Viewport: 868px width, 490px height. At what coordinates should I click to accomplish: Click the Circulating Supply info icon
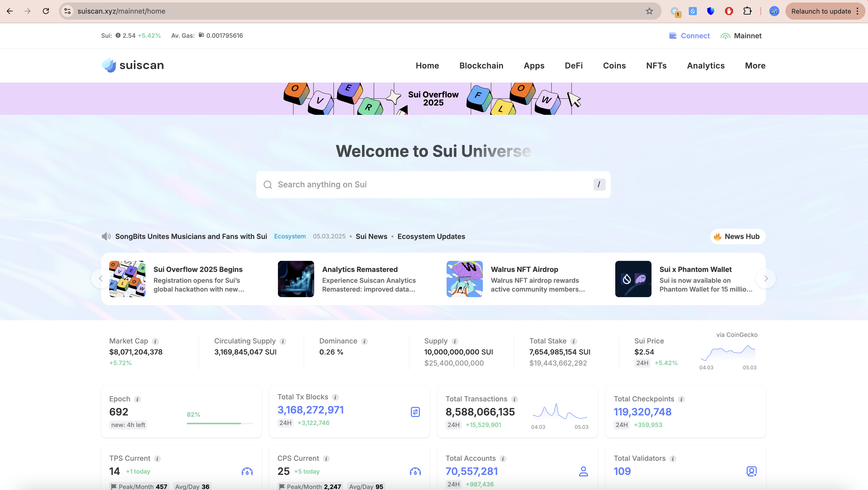tap(283, 341)
